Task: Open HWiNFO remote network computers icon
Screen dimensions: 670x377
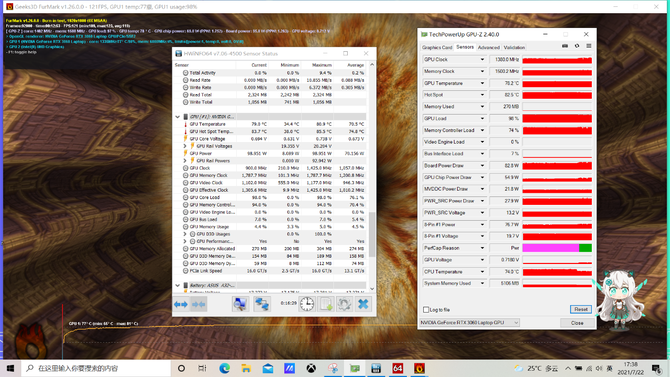Action: tap(262, 304)
